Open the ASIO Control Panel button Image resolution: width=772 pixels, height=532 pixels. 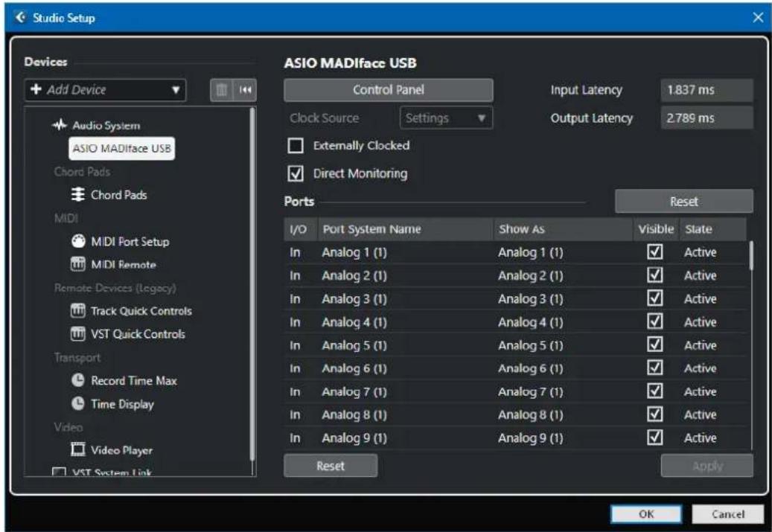tap(389, 90)
